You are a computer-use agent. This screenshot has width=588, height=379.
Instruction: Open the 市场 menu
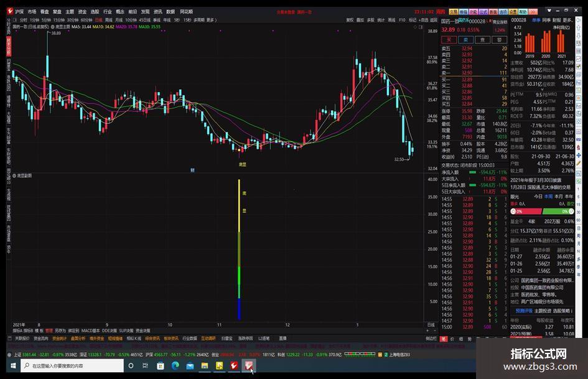32,12
